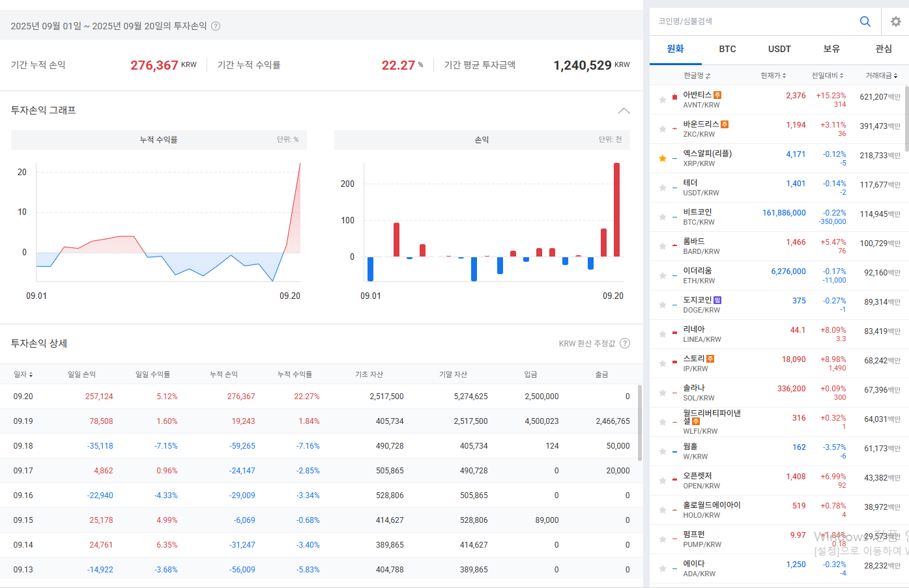The image size is (909, 588).
Task: Toggle the favorite star for 비트코인 BTC
Action: (662, 217)
